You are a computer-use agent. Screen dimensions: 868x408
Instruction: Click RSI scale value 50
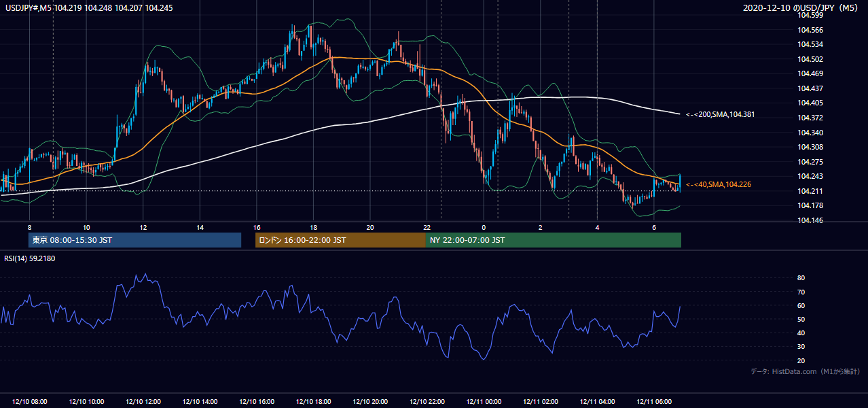(x=801, y=319)
